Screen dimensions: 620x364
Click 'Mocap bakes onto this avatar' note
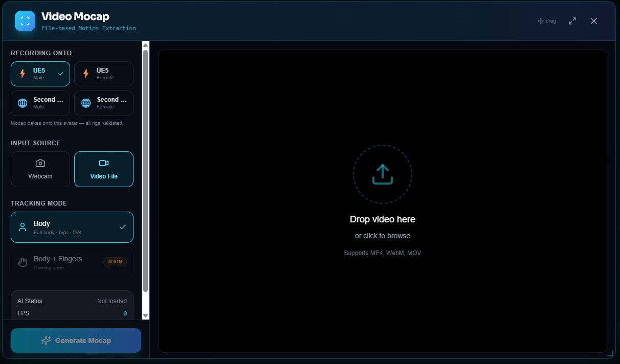click(x=67, y=123)
